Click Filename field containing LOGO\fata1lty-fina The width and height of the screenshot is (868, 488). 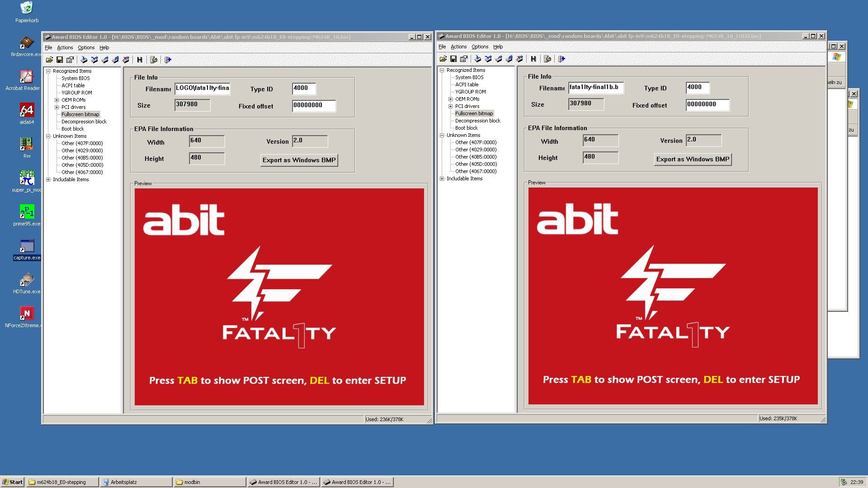[203, 89]
